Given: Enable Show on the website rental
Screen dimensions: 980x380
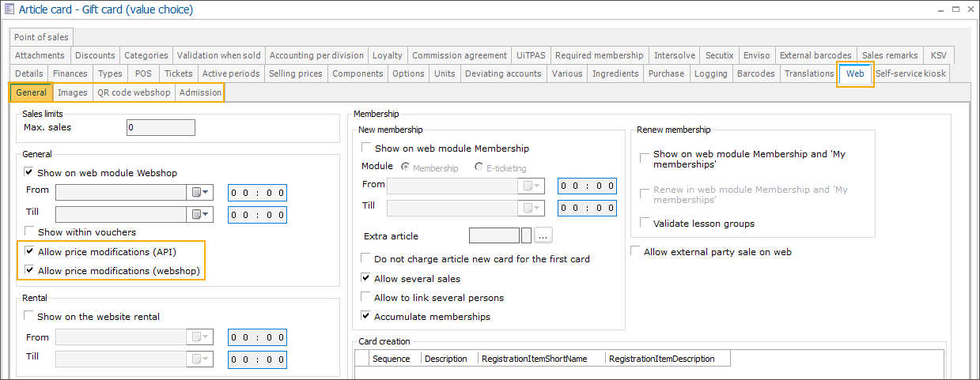Looking at the screenshot, I should point(30,317).
